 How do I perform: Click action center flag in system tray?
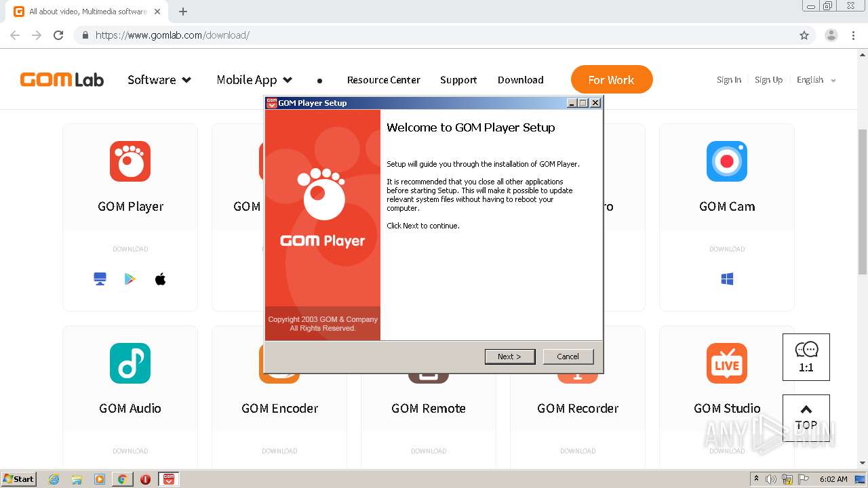(803, 479)
